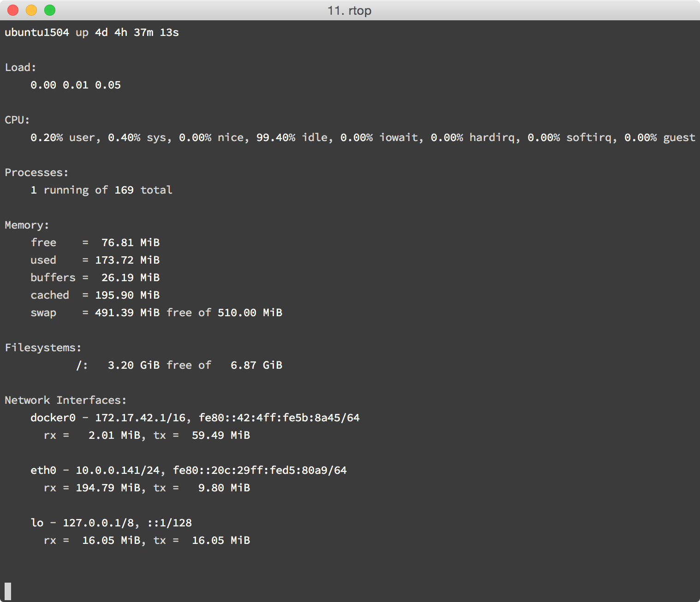The height and width of the screenshot is (602, 700).
Task: Click the yellow minimize window button
Action: click(31, 10)
